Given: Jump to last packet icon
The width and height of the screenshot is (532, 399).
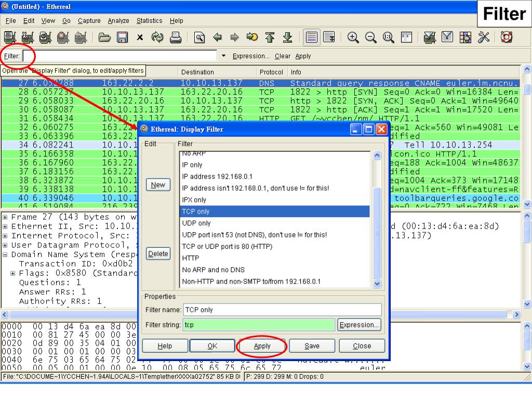Looking at the screenshot, I should click(x=287, y=37).
